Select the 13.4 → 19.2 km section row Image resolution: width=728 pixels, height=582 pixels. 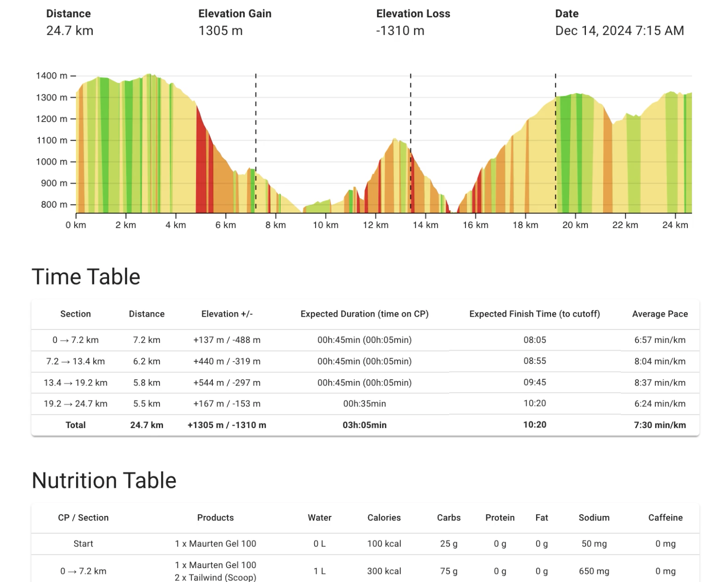click(x=76, y=383)
